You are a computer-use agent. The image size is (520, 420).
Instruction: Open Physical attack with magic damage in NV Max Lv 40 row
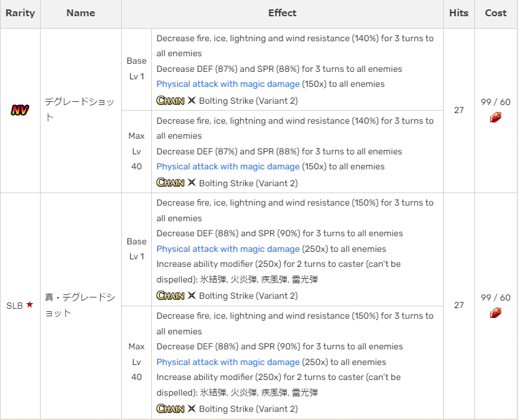[x=227, y=167]
